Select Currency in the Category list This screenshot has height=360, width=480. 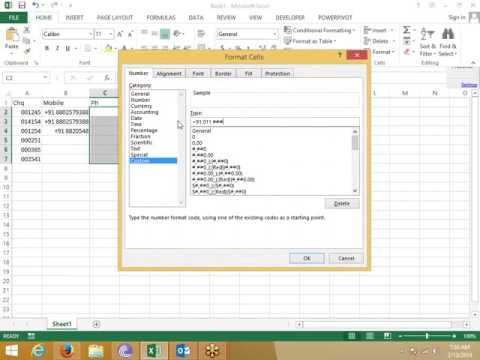[x=141, y=106]
